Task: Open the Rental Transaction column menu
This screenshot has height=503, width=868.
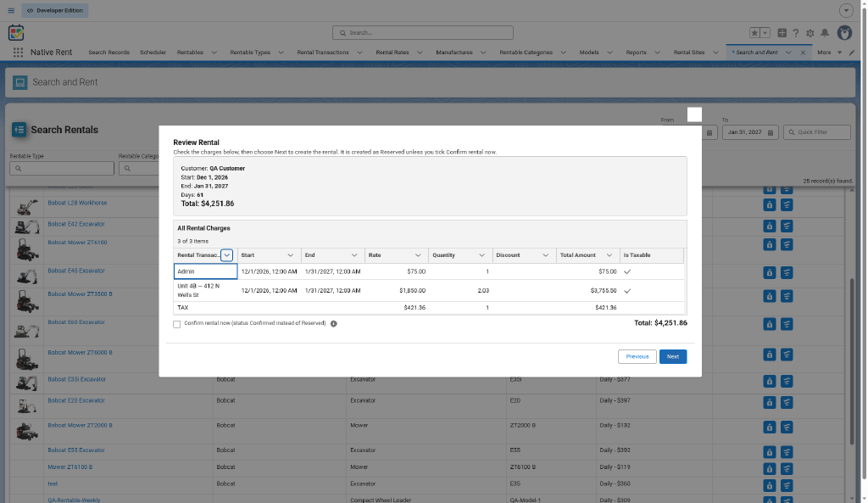Action: click(x=226, y=255)
